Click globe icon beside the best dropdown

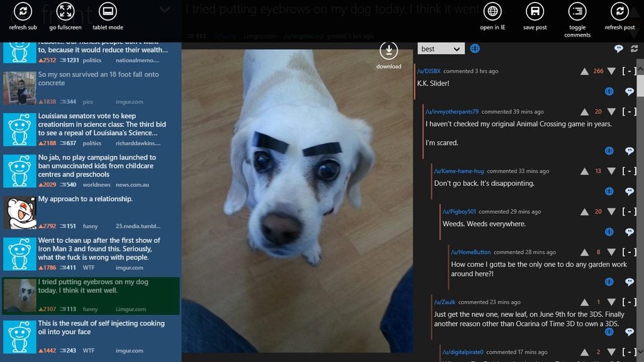(x=475, y=48)
